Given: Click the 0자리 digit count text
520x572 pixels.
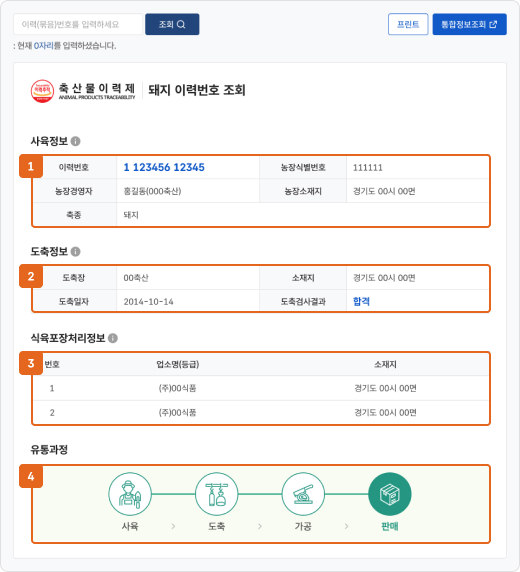Looking at the screenshot, I should (x=43, y=46).
